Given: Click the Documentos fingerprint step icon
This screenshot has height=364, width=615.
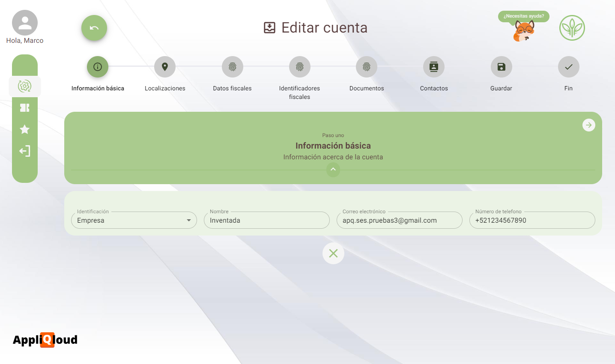Looking at the screenshot, I should [x=367, y=67].
